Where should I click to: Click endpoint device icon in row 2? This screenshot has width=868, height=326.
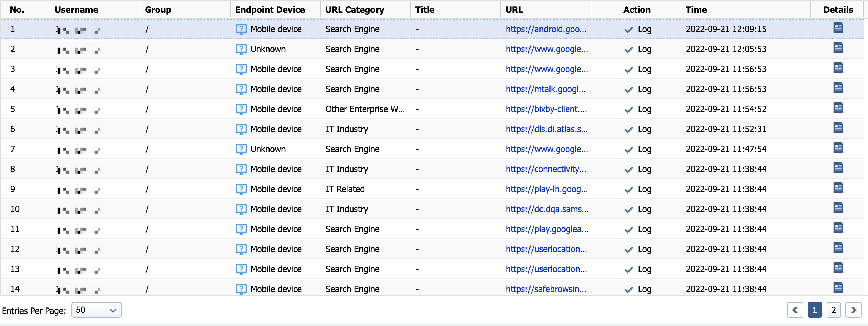(x=241, y=49)
